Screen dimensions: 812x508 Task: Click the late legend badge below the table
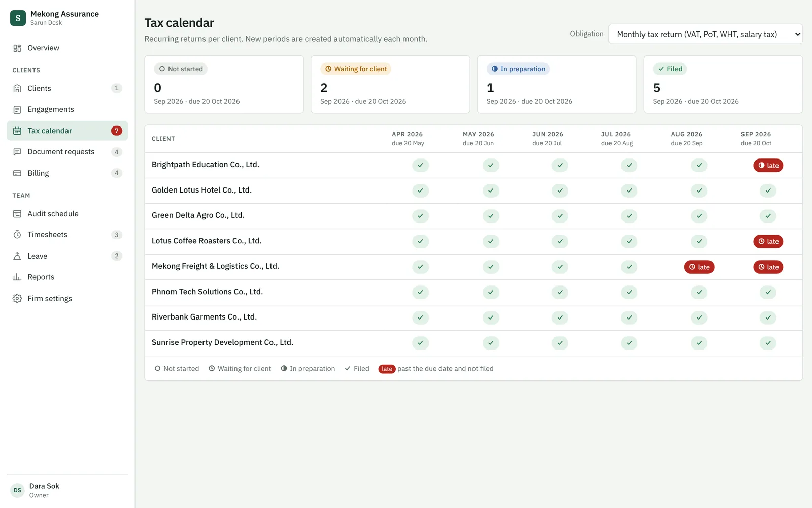pos(387,369)
